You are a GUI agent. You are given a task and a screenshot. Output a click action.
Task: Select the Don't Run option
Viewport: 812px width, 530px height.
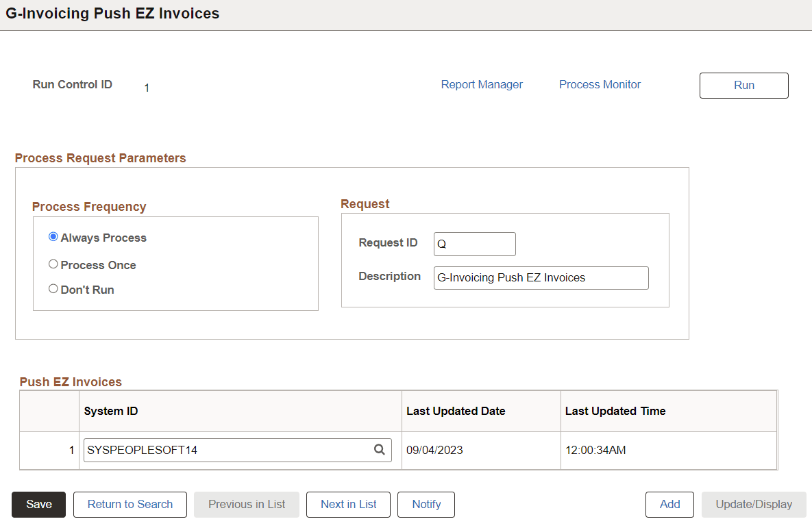pos(53,288)
